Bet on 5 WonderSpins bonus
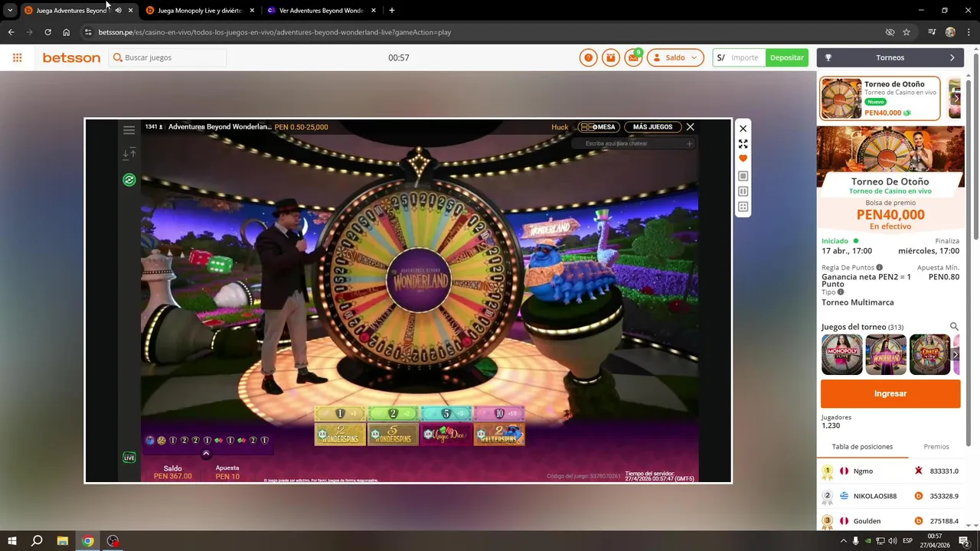This screenshot has width=980, height=551. coord(393,435)
